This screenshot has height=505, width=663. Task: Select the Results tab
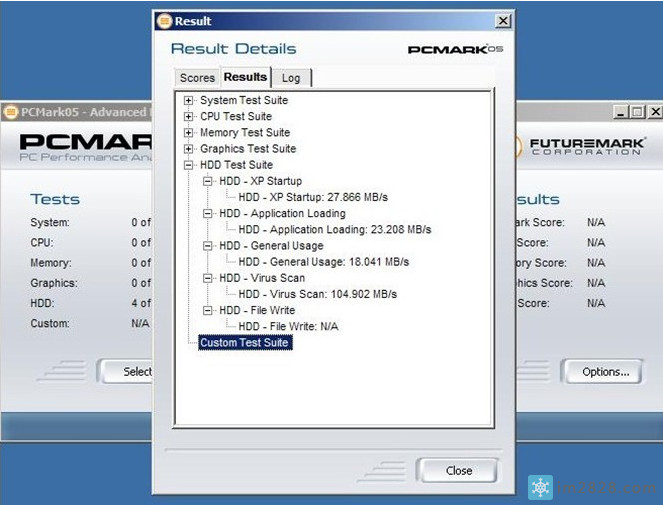245,77
